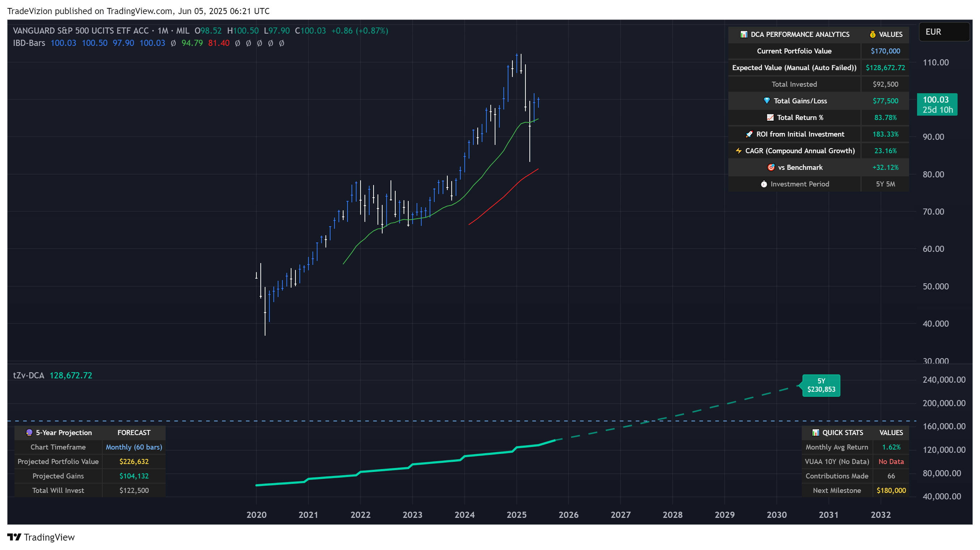This screenshot has width=980, height=550.
Task: Click ROI 183.33% value
Action: click(885, 134)
